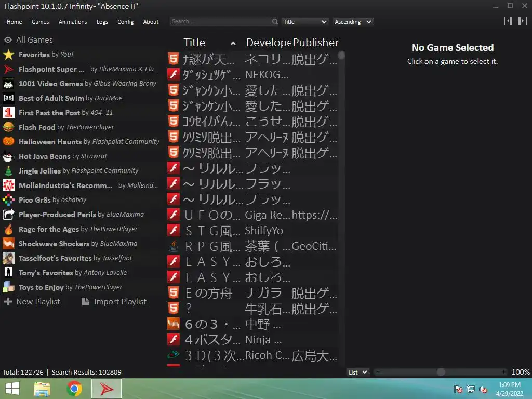Click the network tray icon

pyautogui.click(x=471, y=389)
